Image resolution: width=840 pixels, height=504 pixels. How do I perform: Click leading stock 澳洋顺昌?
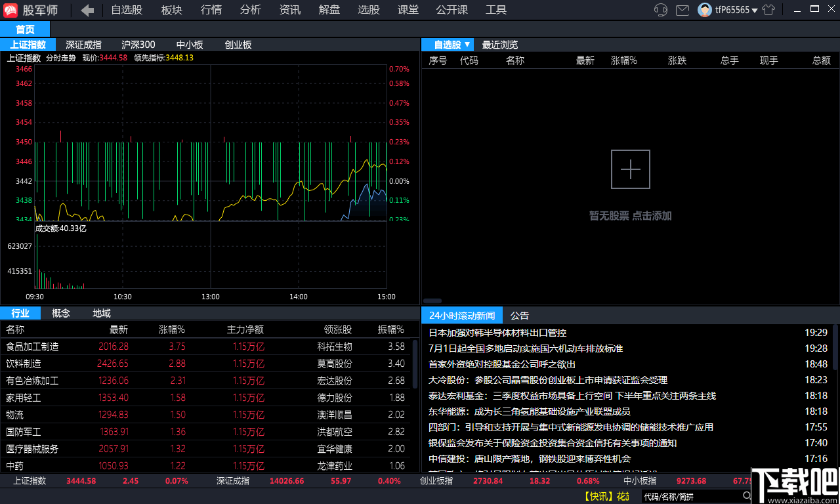[x=335, y=415]
